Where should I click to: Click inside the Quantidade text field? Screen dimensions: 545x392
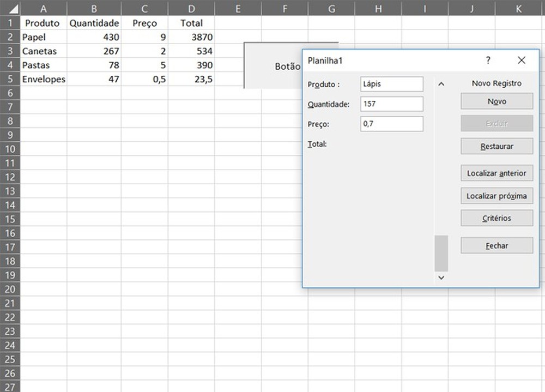392,104
